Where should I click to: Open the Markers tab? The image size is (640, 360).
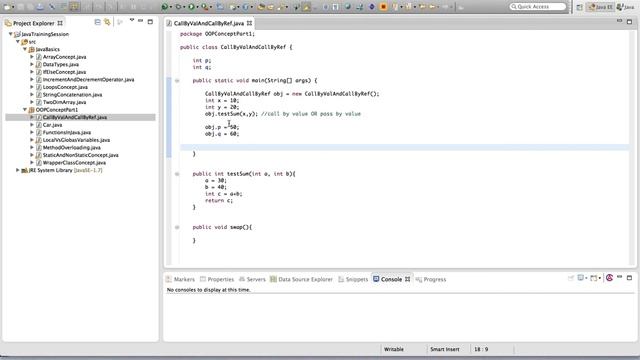(x=180, y=279)
